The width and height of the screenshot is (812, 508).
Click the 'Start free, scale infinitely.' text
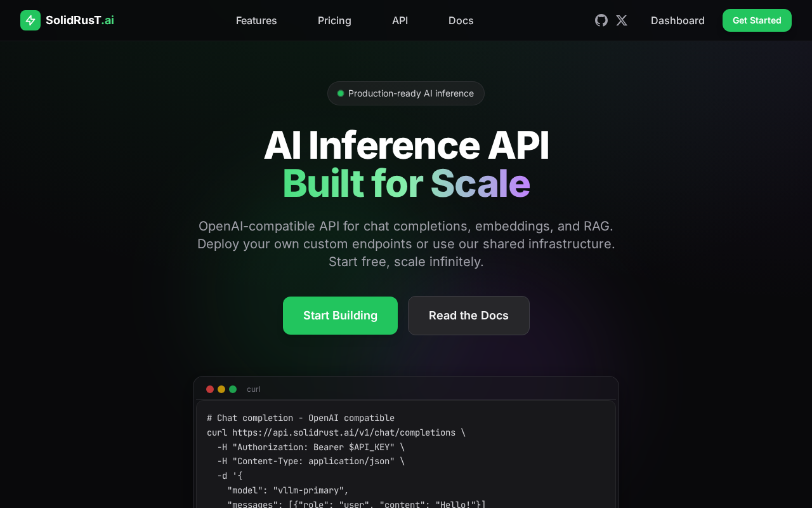tap(406, 262)
